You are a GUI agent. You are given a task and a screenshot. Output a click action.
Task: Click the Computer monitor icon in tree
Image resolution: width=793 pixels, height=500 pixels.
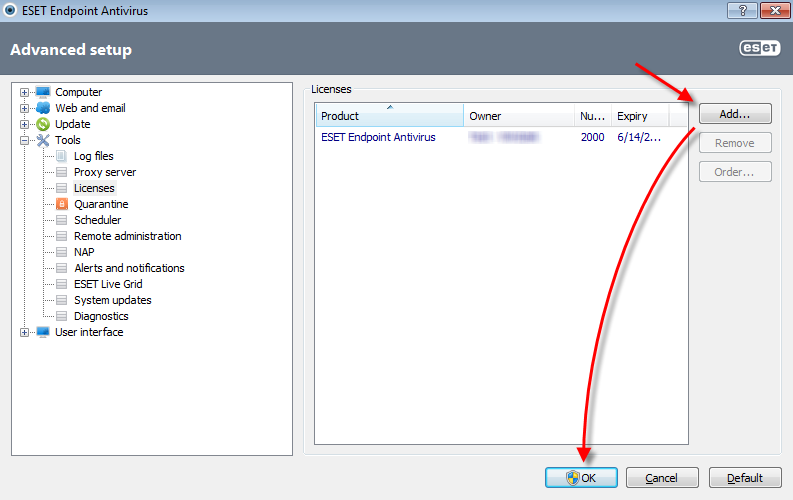click(43, 92)
